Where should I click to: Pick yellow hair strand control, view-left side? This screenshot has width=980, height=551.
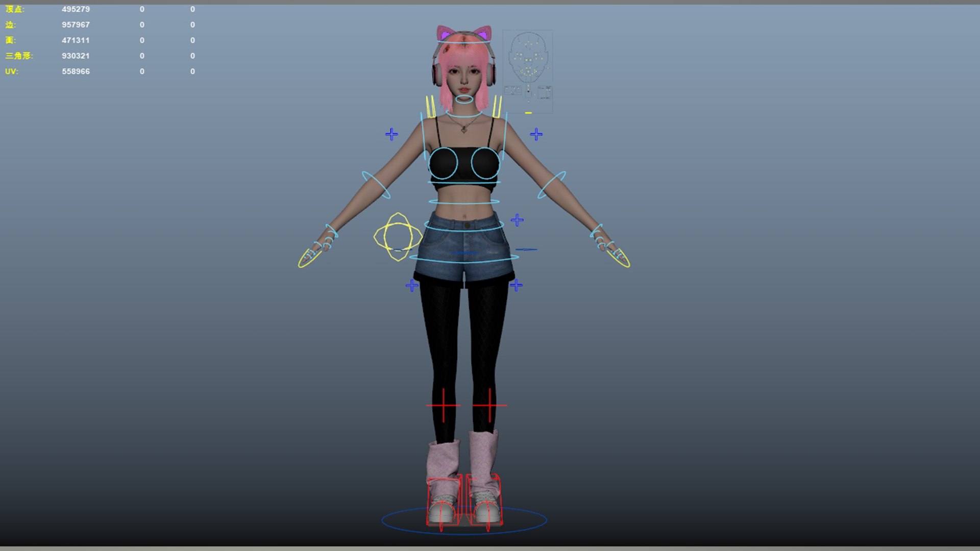[431, 107]
